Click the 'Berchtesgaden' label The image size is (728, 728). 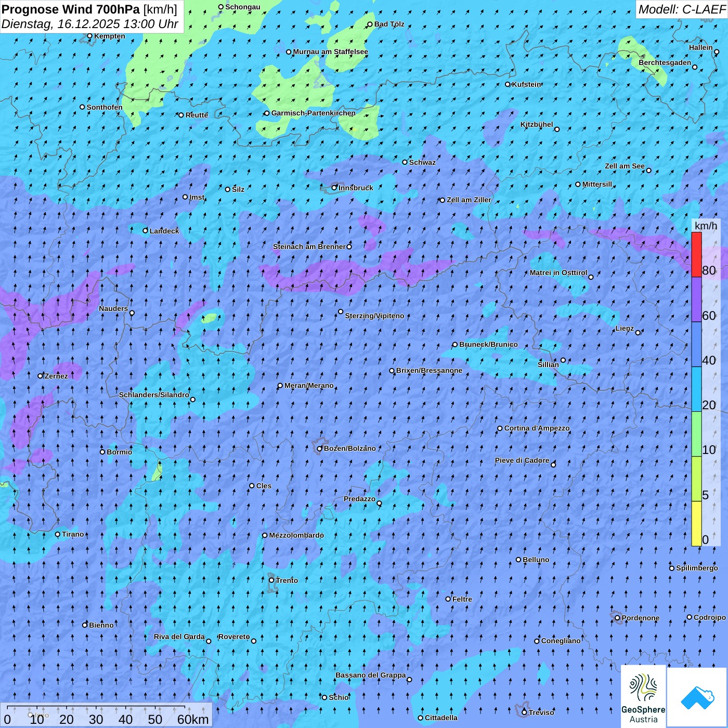point(665,62)
